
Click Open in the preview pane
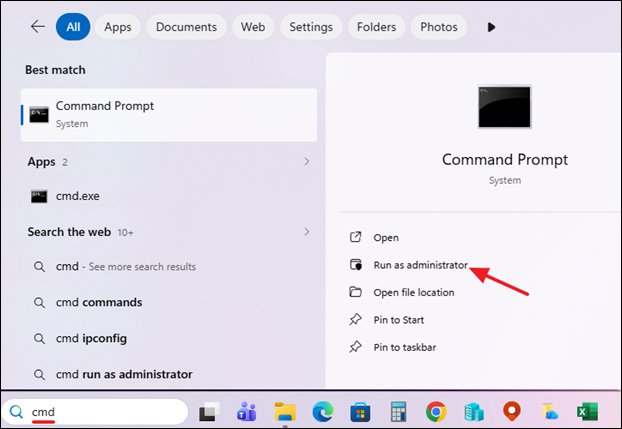386,238
